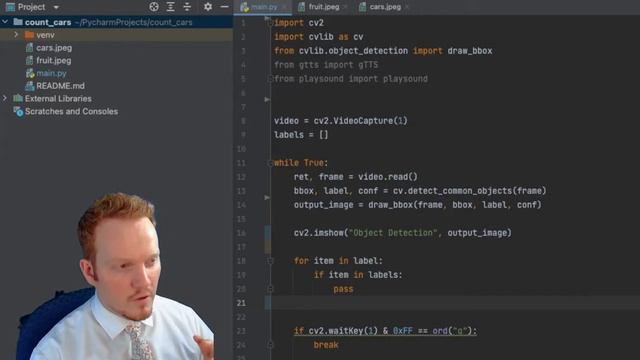Click "from gtts import gTTS" line
Screen dimensions: 640x360
click(x=326, y=65)
